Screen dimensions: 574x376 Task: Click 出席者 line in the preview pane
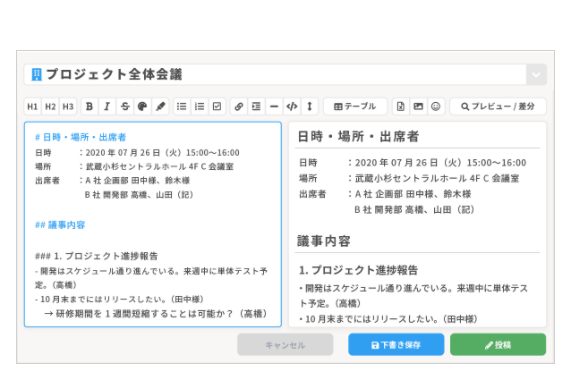tap(385, 194)
